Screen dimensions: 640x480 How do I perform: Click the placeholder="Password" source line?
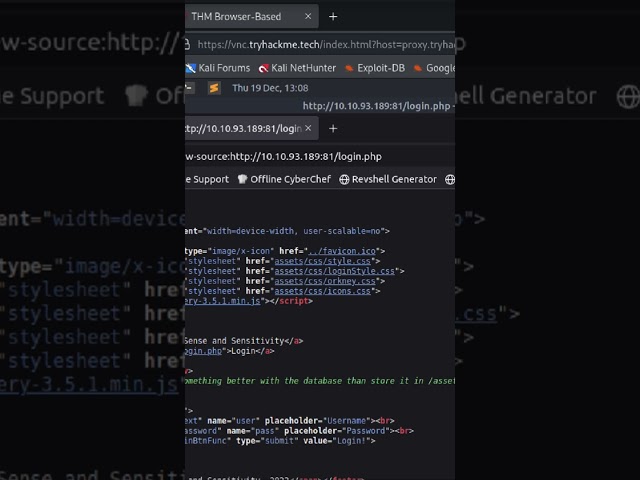click(299, 431)
